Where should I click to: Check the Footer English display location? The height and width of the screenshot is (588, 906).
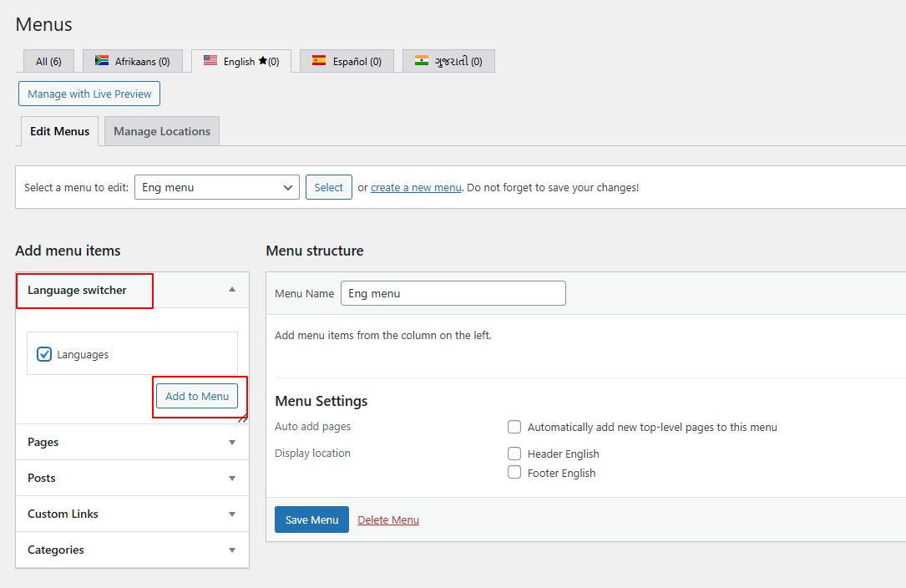[514, 473]
